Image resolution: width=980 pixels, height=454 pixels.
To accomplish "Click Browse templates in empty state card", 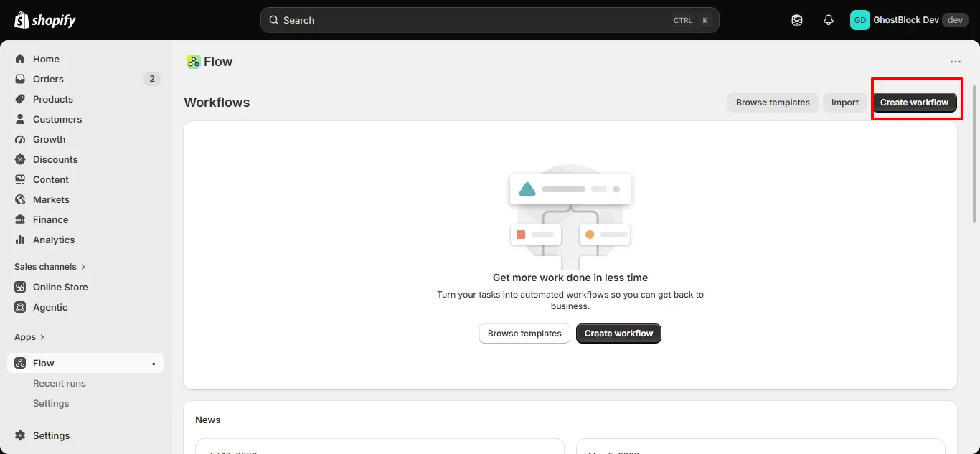I will click(524, 334).
